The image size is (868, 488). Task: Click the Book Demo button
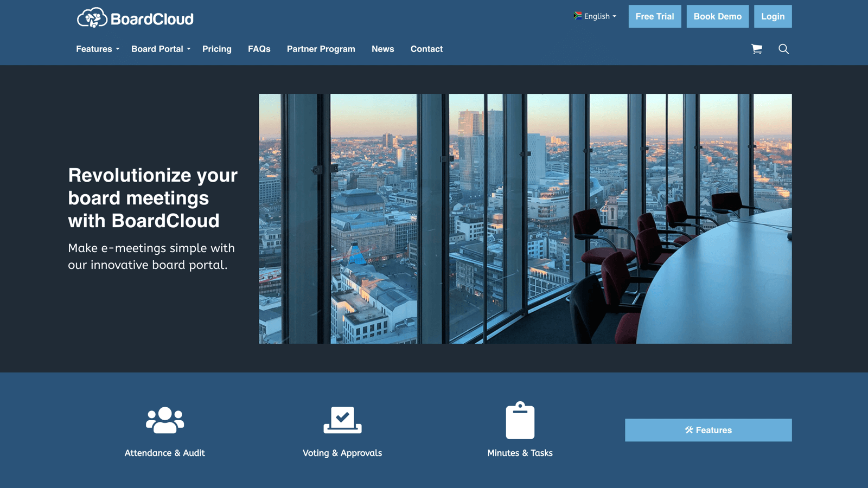pos(717,16)
